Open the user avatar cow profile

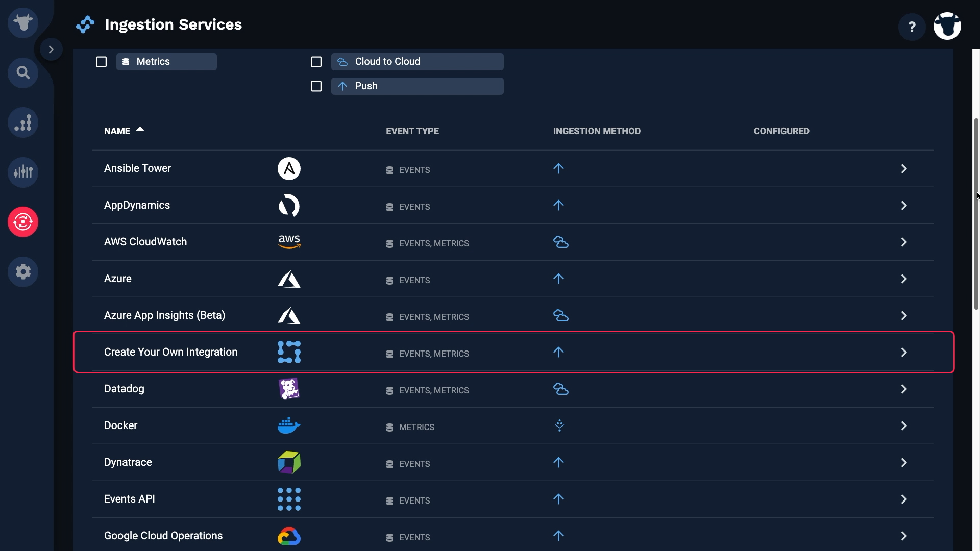947,26
